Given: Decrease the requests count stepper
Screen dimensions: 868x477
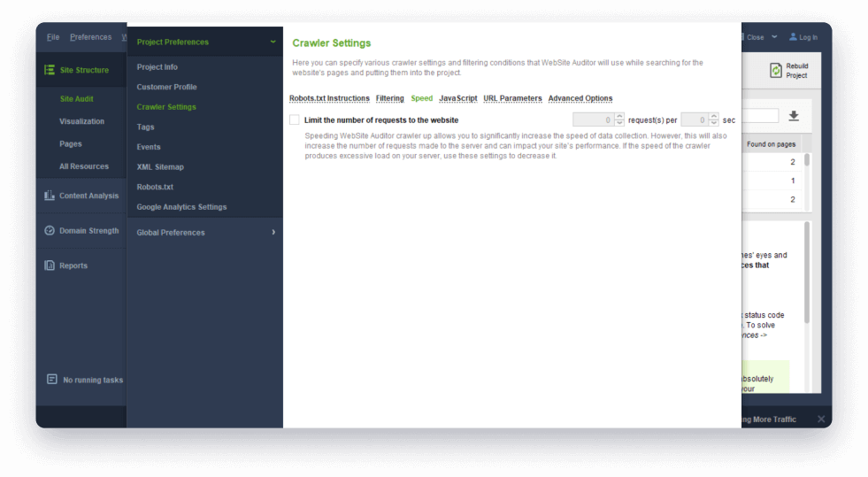Looking at the screenshot, I should pos(619,123).
